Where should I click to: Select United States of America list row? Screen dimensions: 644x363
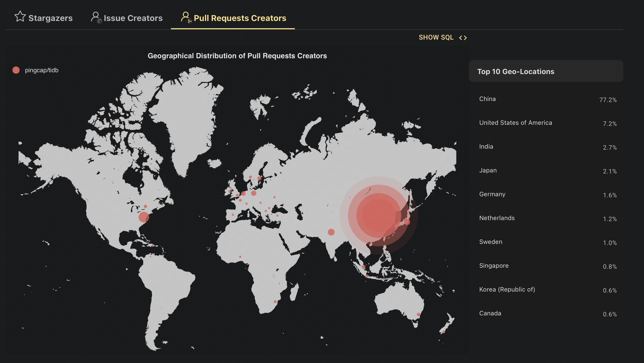515,123
